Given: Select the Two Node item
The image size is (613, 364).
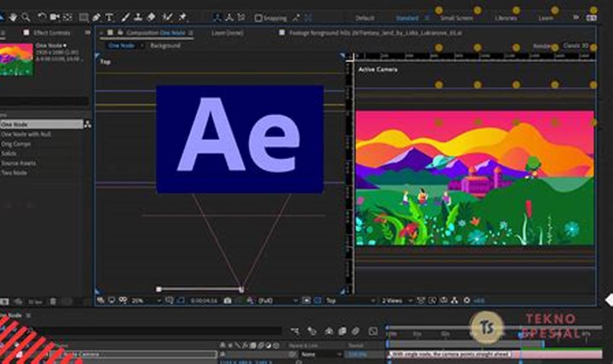Looking at the screenshot, I should coord(14,172).
